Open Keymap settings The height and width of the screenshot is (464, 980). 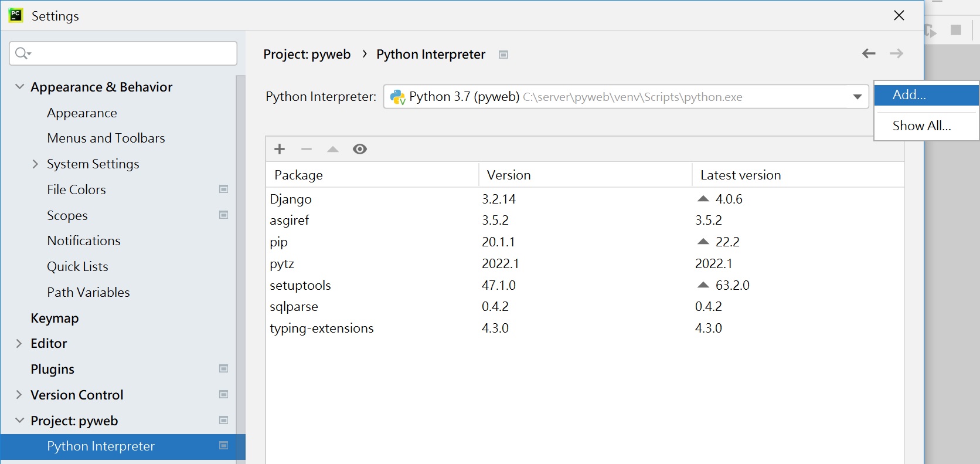click(x=55, y=318)
